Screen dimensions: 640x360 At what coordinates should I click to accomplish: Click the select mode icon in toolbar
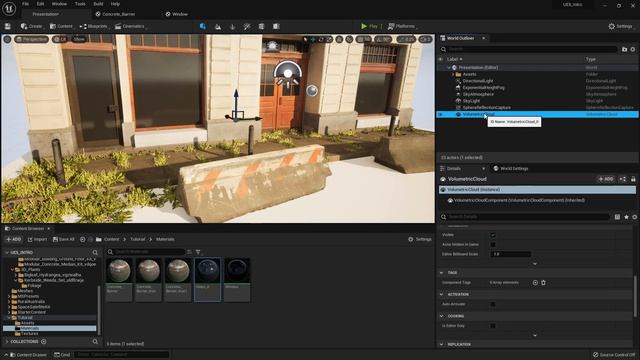pyautogui.click(x=202, y=26)
